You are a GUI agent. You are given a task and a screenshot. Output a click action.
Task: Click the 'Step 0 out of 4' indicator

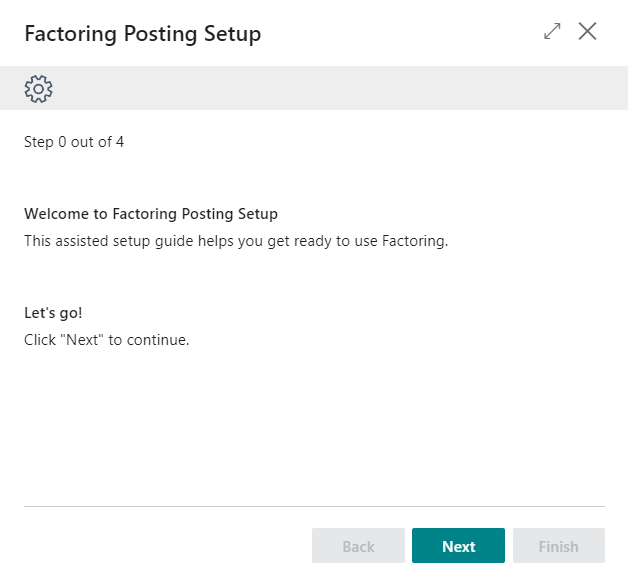[74, 142]
